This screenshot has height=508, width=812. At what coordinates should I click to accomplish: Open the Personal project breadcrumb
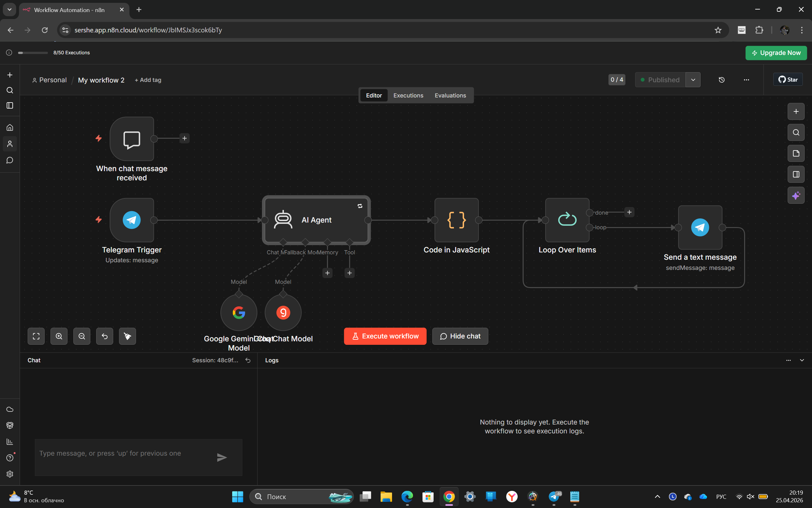49,80
